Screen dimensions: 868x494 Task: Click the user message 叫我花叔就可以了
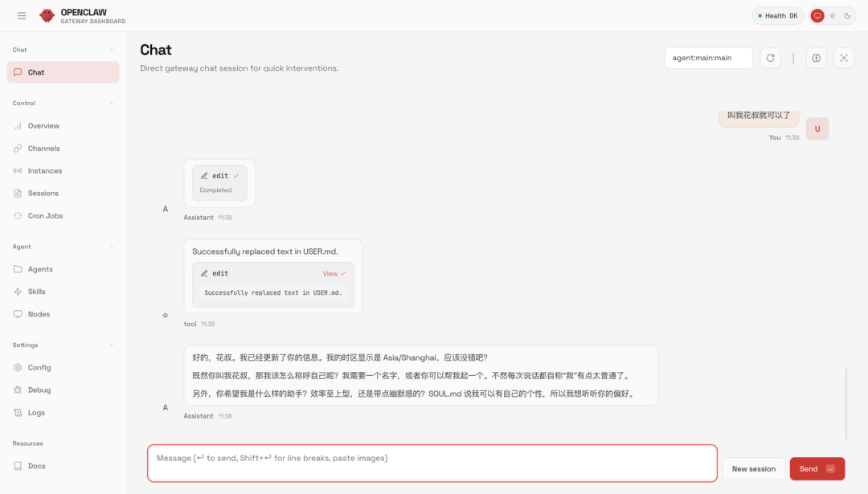coord(759,116)
